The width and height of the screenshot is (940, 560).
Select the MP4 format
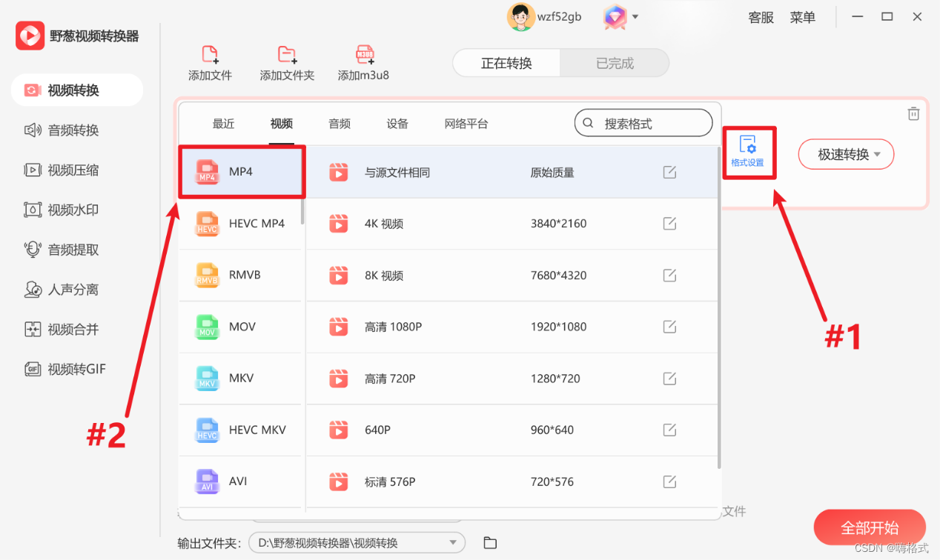pyautogui.click(x=242, y=172)
